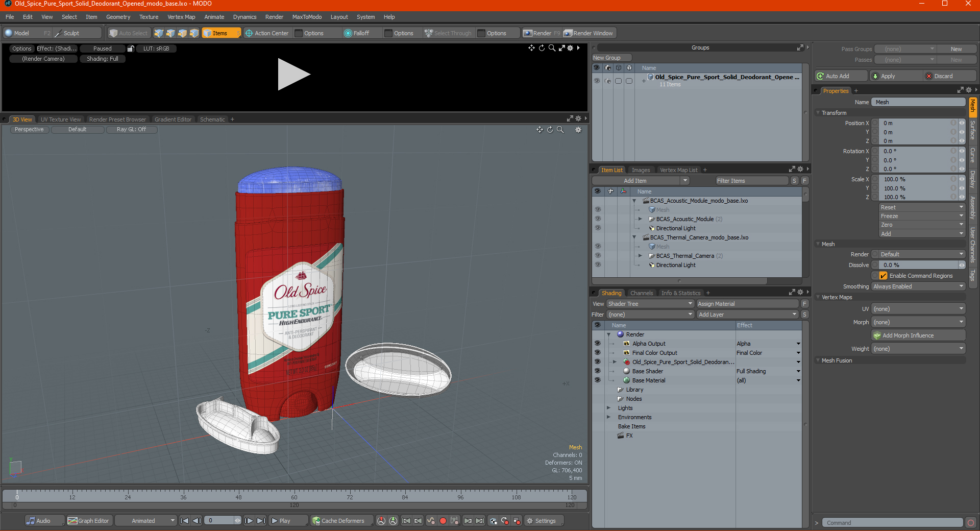Open the 3D viewport gear settings
980x531 pixels.
(578, 130)
